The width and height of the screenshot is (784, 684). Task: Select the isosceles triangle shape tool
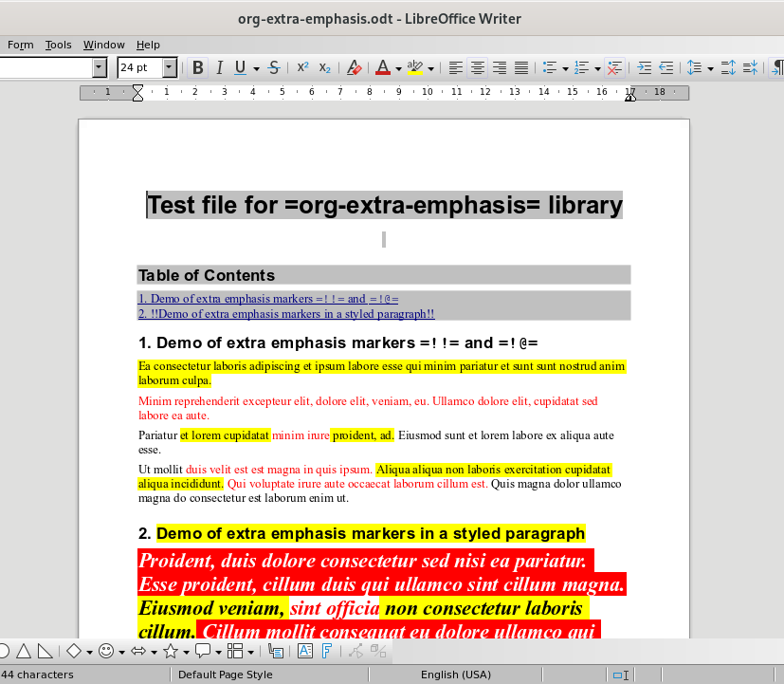click(24, 651)
